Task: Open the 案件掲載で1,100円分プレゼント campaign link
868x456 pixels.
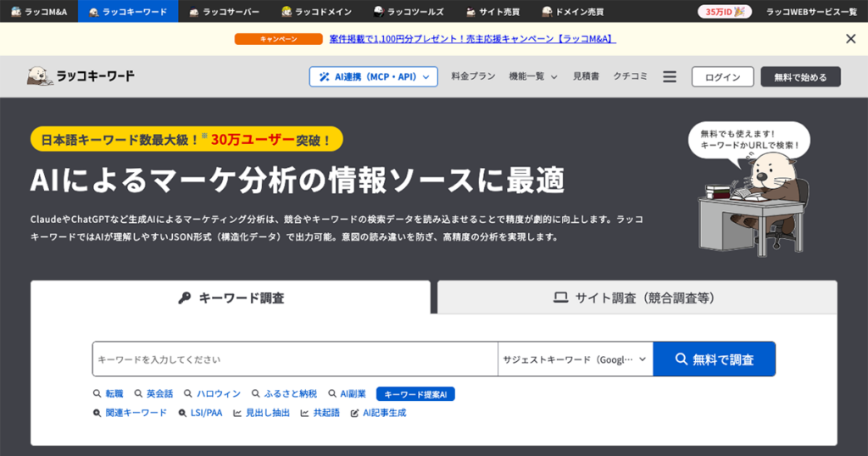Action: [x=472, y=39]
